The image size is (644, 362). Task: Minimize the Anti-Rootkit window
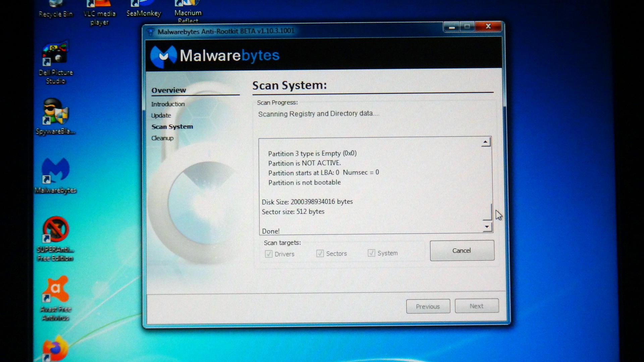[452, 27]
